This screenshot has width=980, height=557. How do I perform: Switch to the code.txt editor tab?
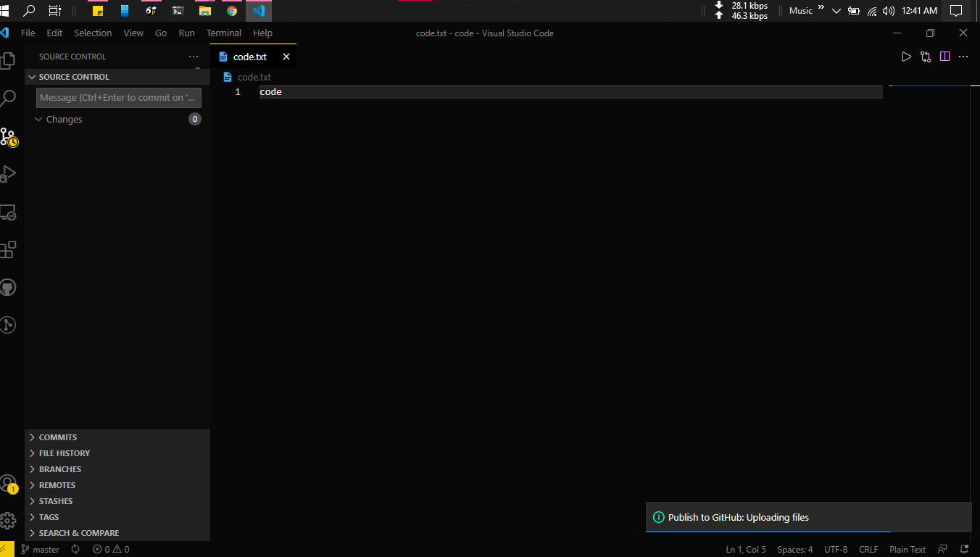click(x=250, y=56)
